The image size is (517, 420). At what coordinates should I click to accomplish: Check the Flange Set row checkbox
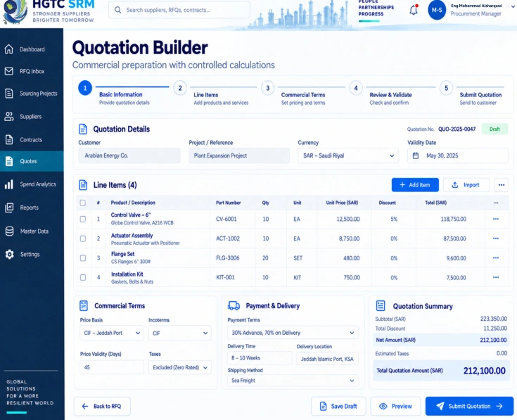point(83,257)
